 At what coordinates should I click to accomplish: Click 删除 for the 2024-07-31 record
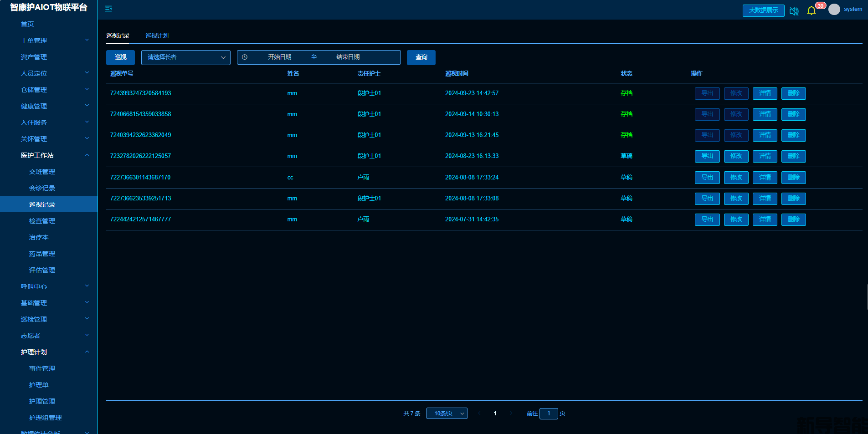(x=793, y=220)
